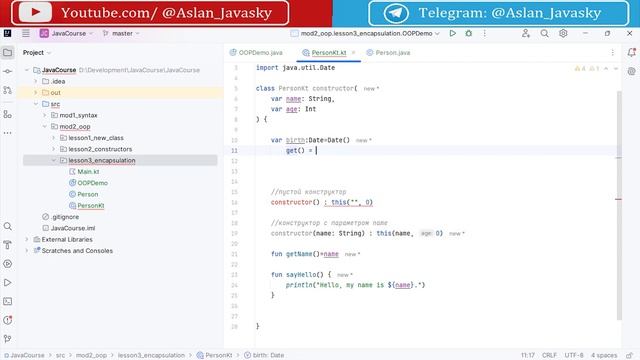Expand the mod1_syntax package
The height and width of the screenshot is (360, 640).
click(45, 116)
